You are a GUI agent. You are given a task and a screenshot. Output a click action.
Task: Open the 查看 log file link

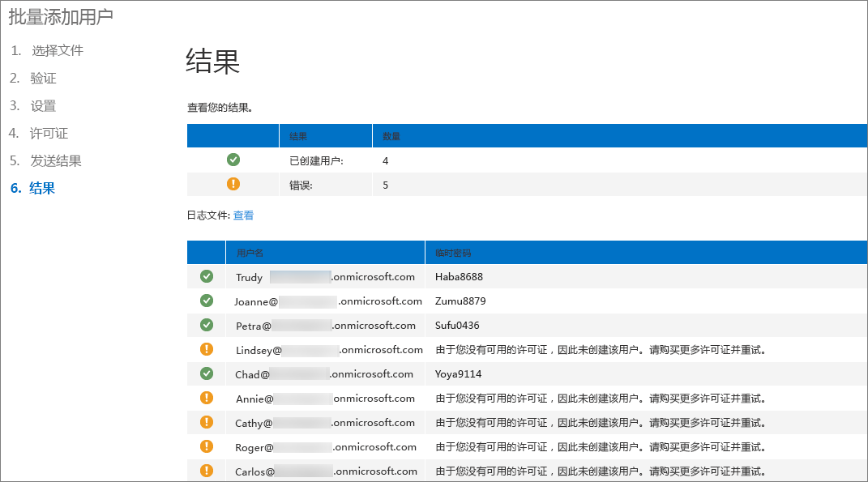(x=243, y=215)
